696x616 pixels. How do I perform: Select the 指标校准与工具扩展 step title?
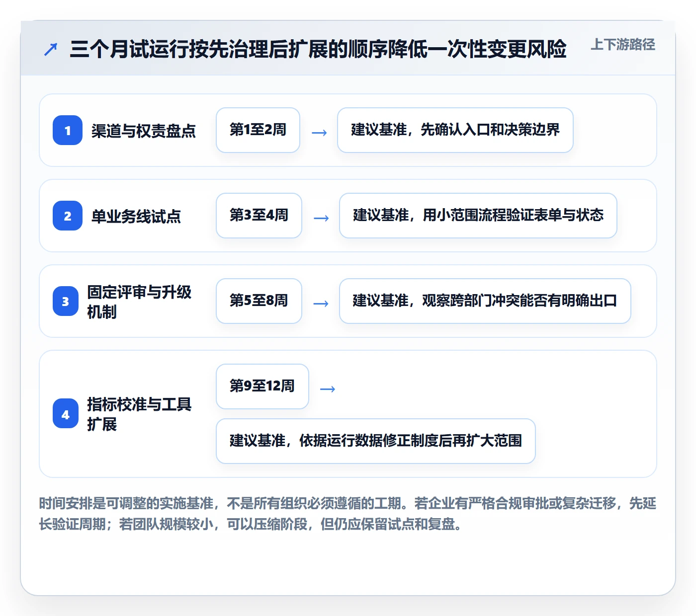[139, 414]
